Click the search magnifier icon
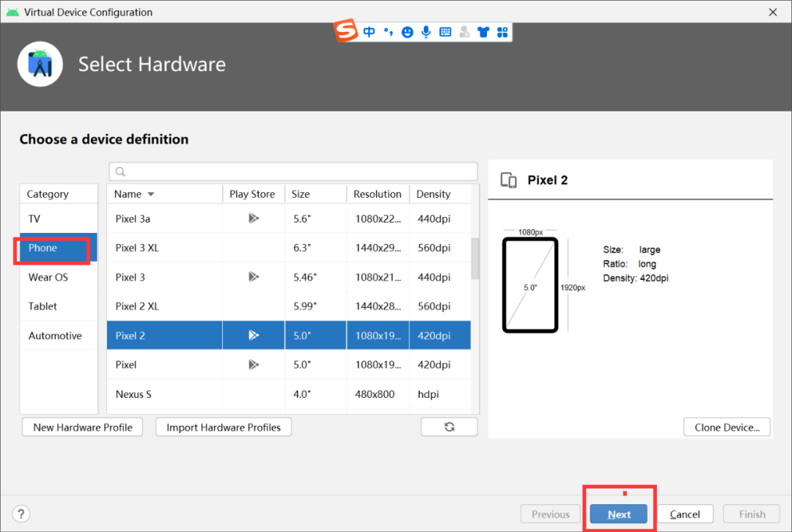This screenshot has width=792, height=532. tap(120, 171)
